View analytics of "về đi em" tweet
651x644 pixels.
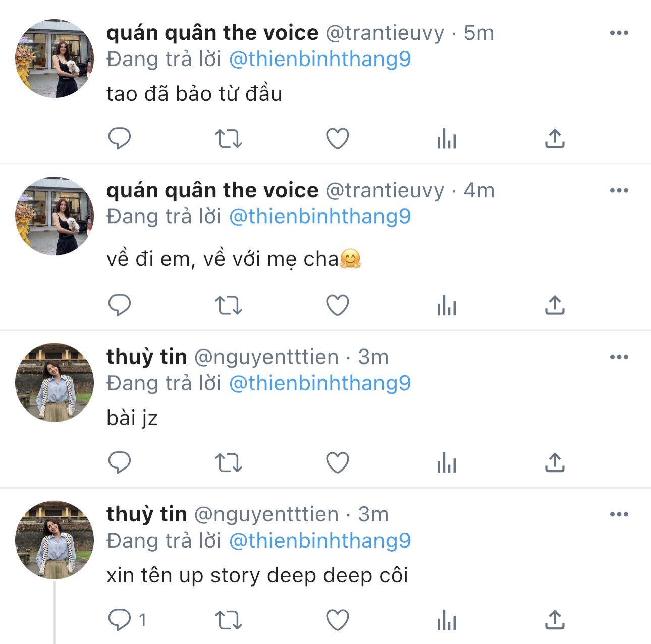coord(447,305)
